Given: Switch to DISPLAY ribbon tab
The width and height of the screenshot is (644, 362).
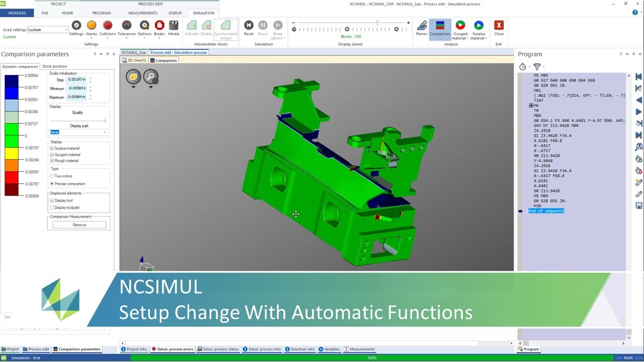Looking at the screenshot, I should [175, 13].
